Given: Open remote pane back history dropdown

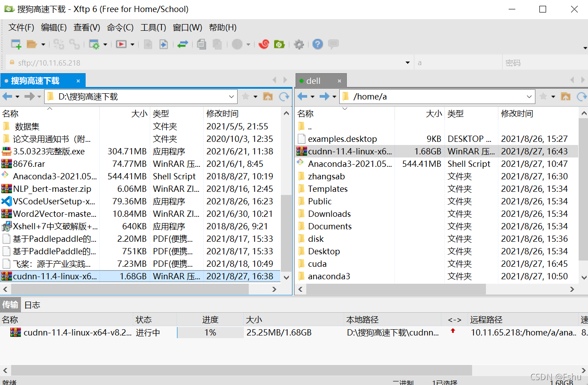Looking at the screenshot, I should [x=313, y=96].
